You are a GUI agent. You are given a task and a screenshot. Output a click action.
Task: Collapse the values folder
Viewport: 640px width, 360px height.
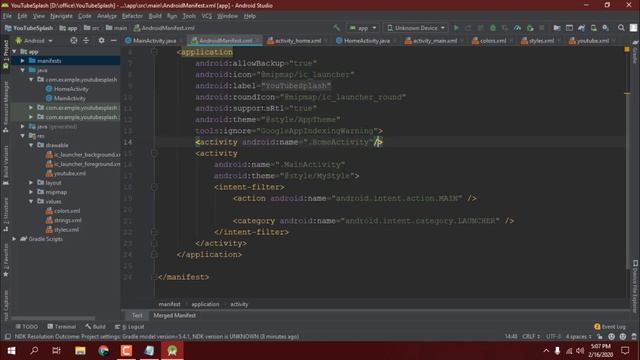click(x=31, y=201)
